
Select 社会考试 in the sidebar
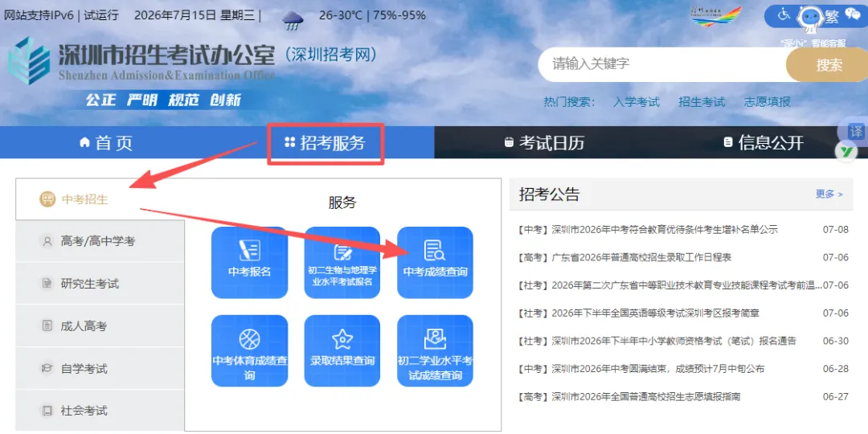(100, 411)
